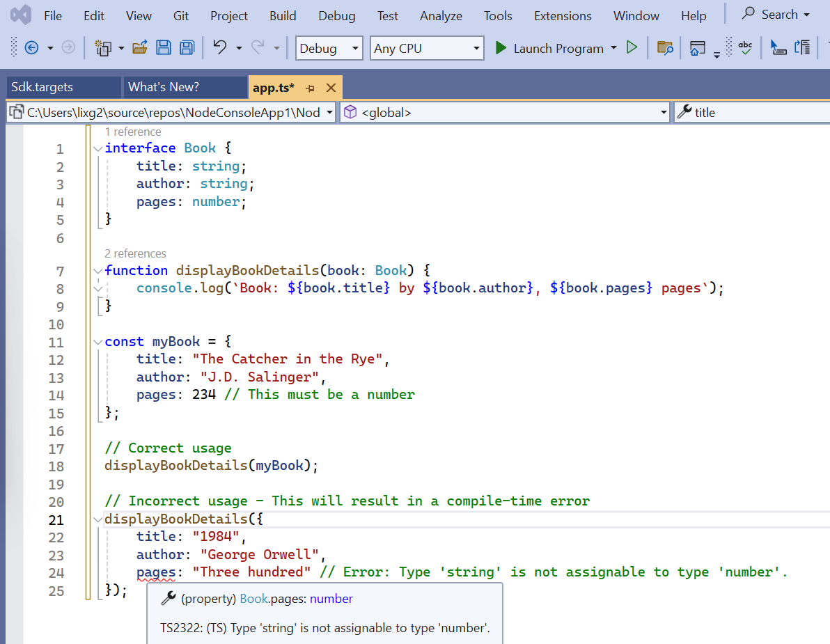The height and width of the screenshot is (644, 830).
Task: Click the Find in Files folder icon
Action: pyautogui.click(x=666, y=48)
